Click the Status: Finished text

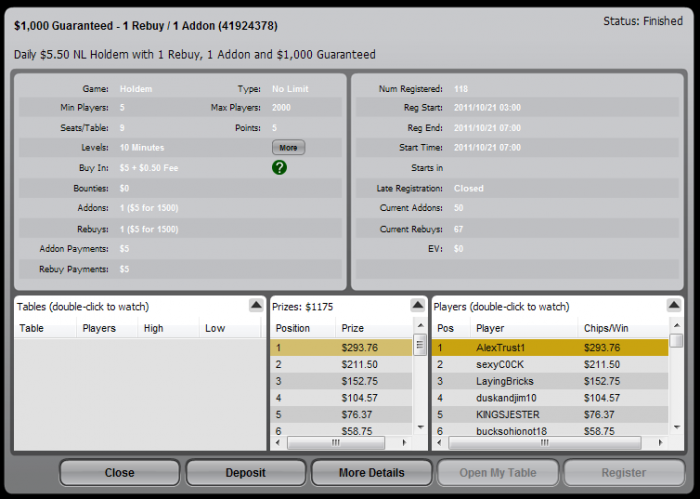tap(643, 21)
